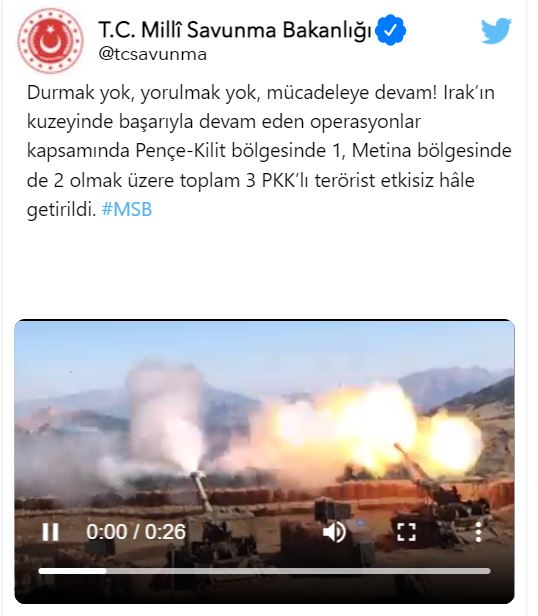This screenshot has height=616, width=538.
Task: Enter fullscreen with the corner-brackets icon
Action: pyautogui.click(x=406, y=532)
